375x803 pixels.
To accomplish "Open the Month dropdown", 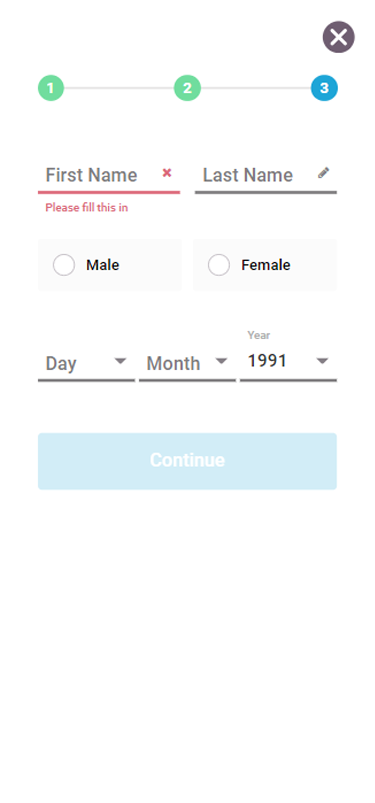I will point(188,363).
